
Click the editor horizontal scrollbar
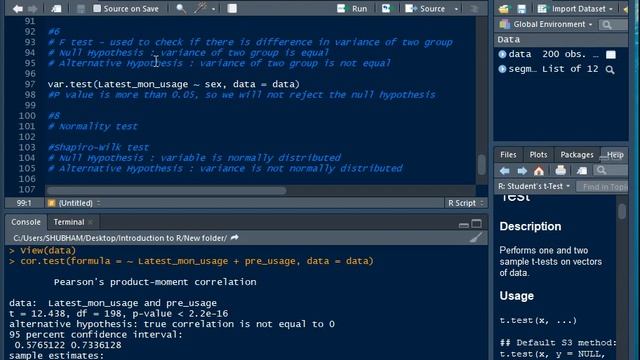[167, 191]
